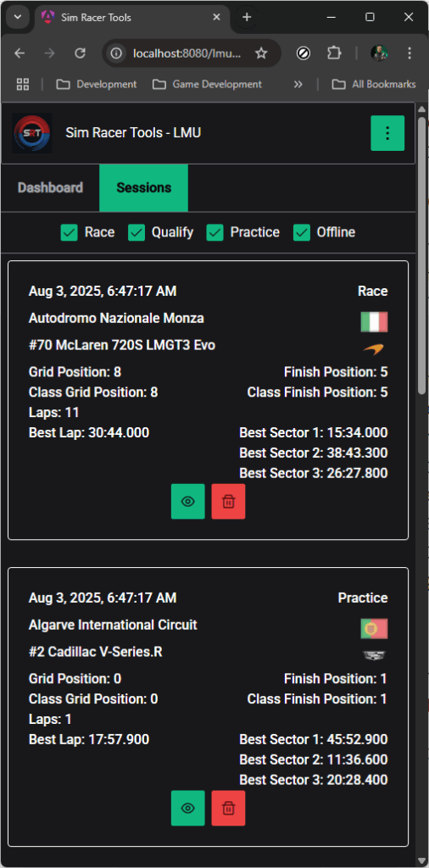This screenshot has width=429, height=868.
Task: Select the Sessions tab
Action: pos(144,187)
